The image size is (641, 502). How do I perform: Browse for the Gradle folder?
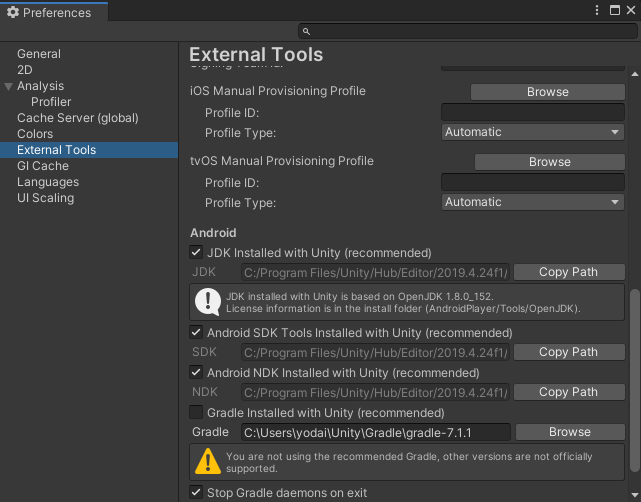click(569, 432)
